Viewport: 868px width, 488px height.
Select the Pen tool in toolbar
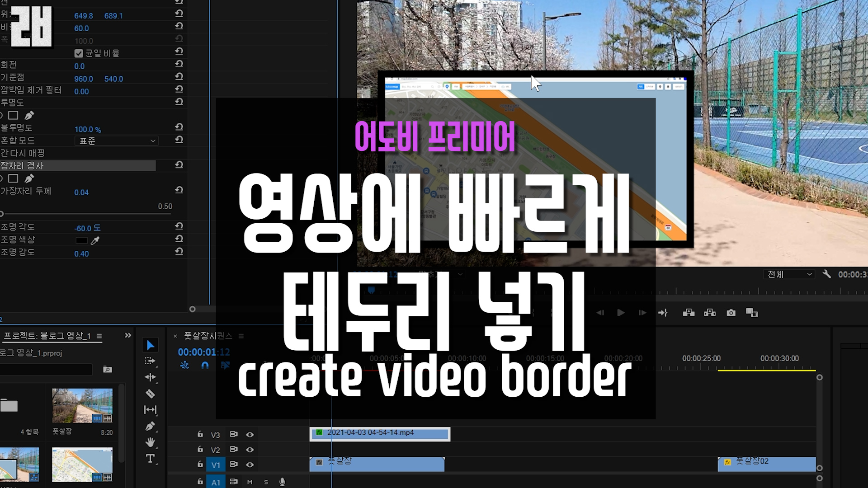pos(150,427)
